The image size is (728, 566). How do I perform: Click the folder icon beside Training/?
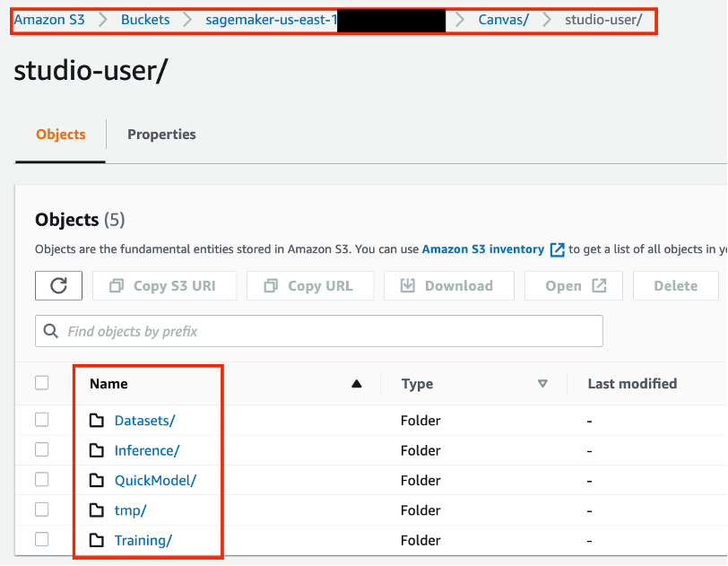(x=97, y=540)
